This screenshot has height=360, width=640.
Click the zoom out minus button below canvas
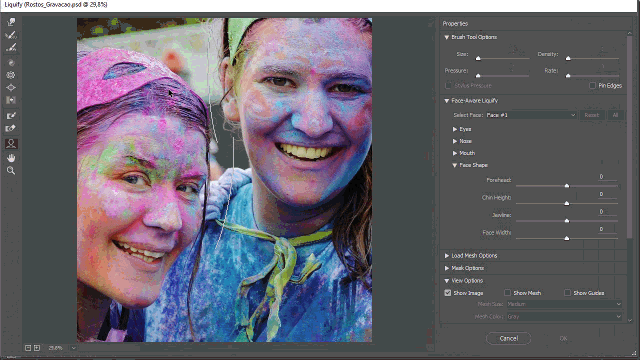pos(28,348)
